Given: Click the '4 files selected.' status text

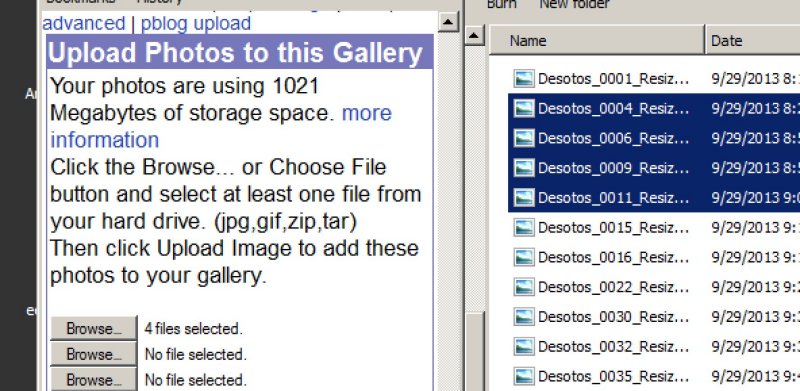Looking at the screenshot, I should pyautogui.click(x=193, y=329).
